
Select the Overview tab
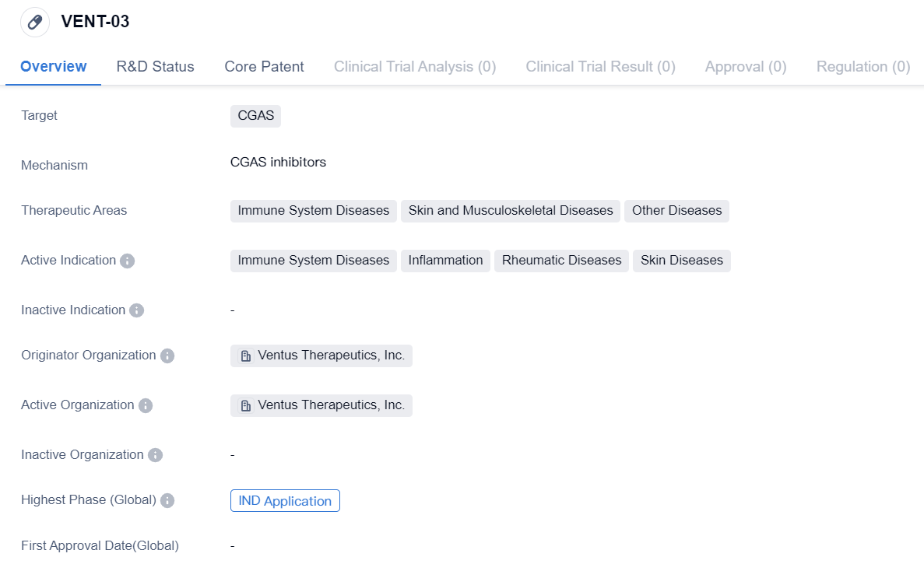point(53,67)
